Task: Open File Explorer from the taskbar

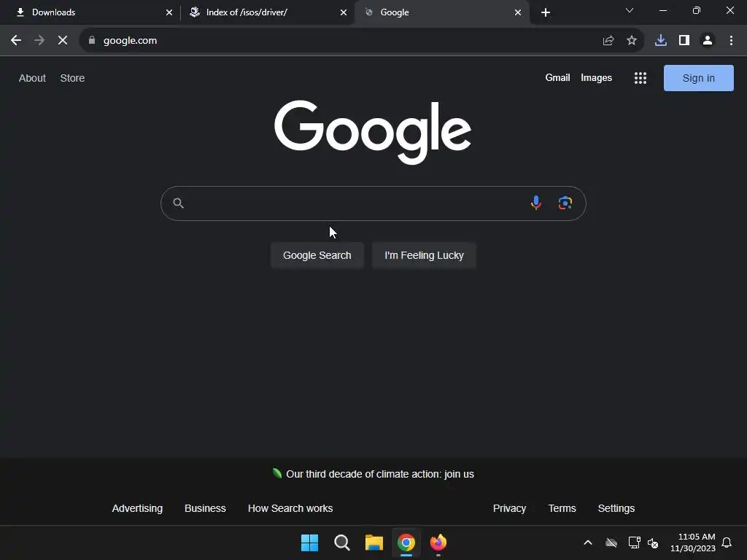Action: point(374,542)
